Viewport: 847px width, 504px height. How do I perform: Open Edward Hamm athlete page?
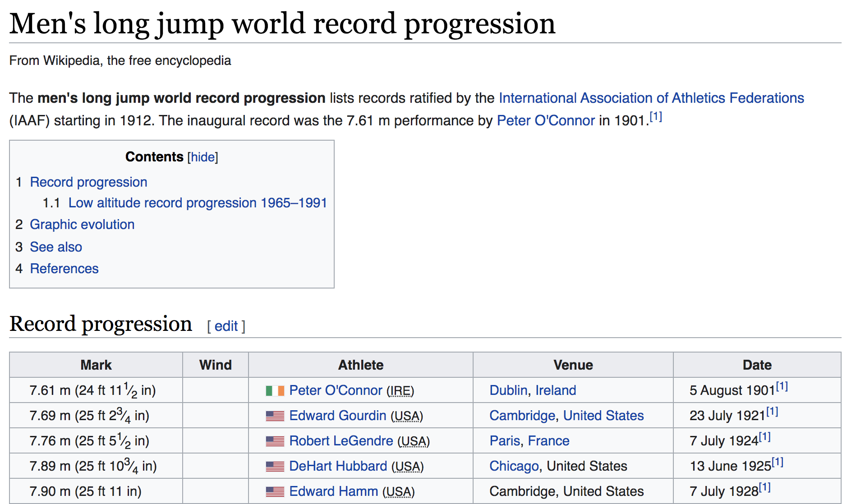tap(334, 491)
